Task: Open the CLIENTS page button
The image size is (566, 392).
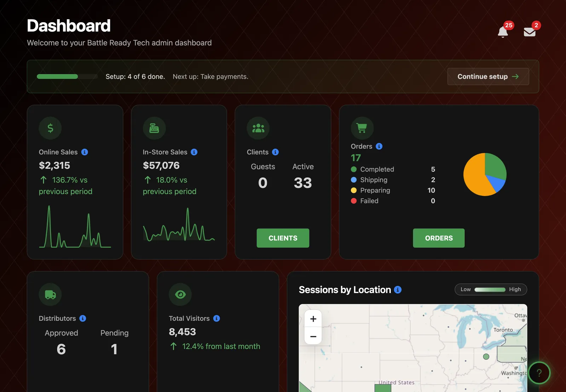Action: [x=283, y=238]
